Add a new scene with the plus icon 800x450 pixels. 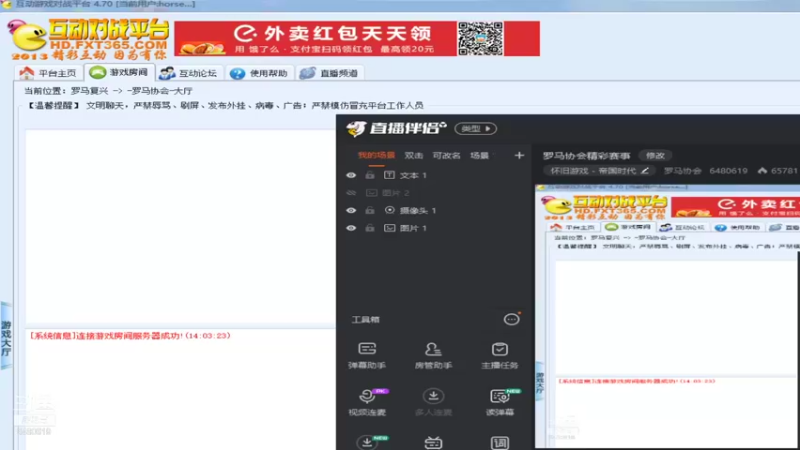(519, 155)
